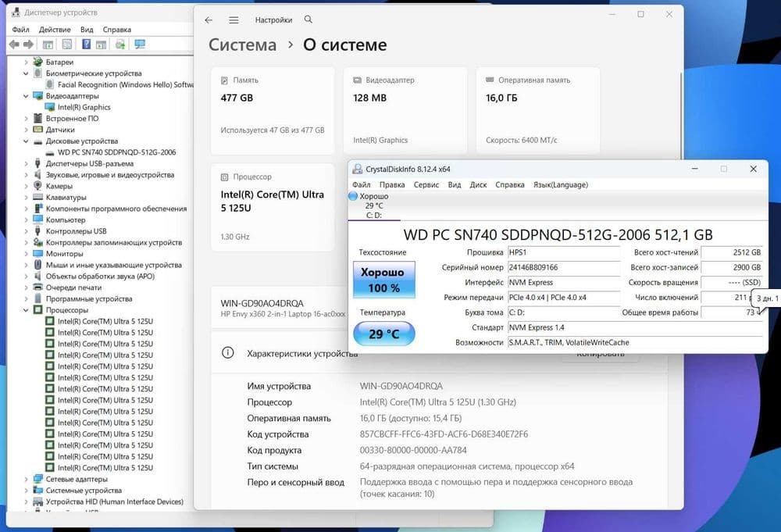Collapse the Видеоадаптеры node

(26, 95)
